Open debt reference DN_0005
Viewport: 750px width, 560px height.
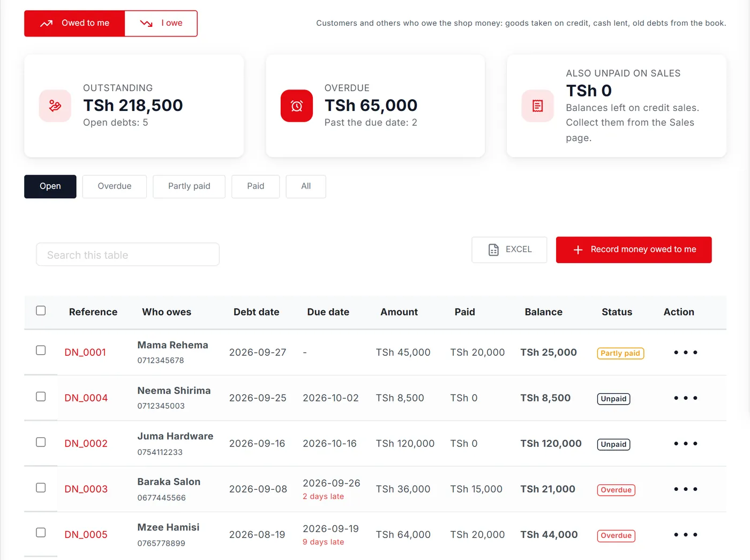coord(86,535)
